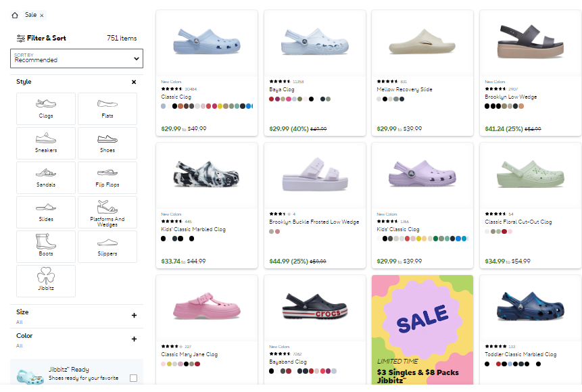The width and height of the screenshot is (582, 392).
Task: Open the Bayaband Clog product image
Action: [x=315, y=308]
